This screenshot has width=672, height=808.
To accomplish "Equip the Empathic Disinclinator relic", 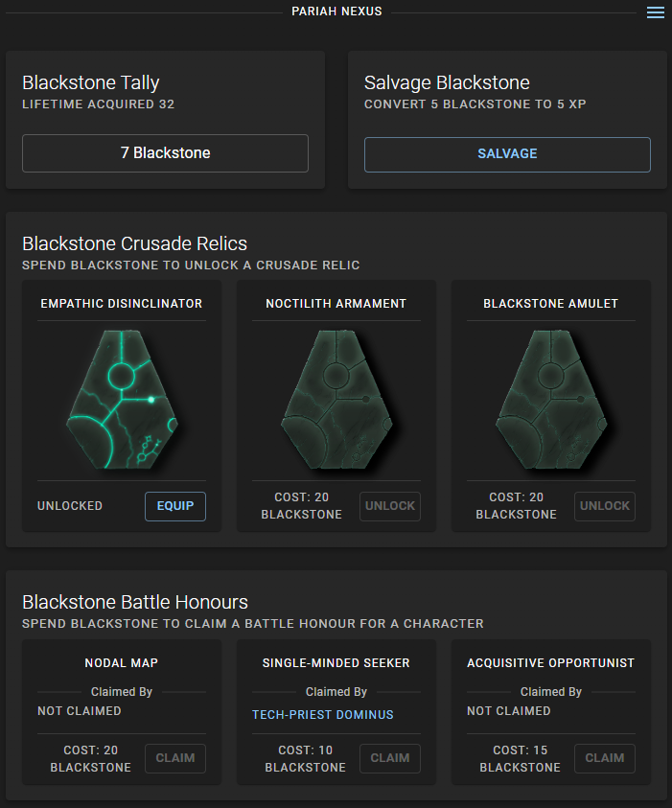I will coord(175,506).
